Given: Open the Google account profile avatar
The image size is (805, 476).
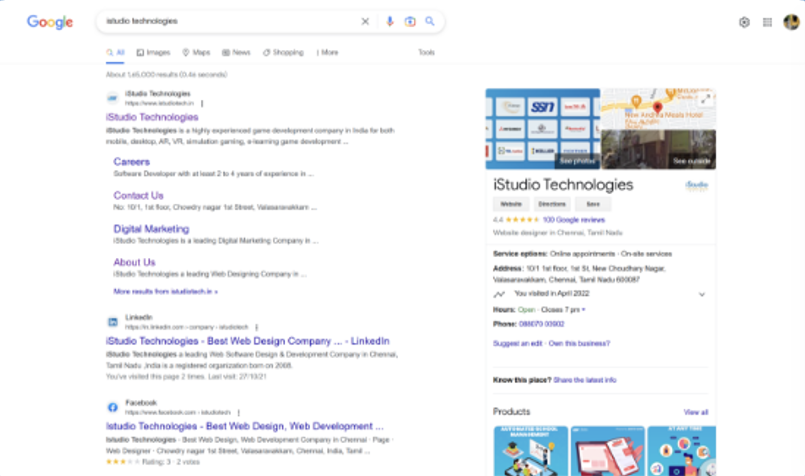Looking at the screenshot, I should click(x=791, y=22).
